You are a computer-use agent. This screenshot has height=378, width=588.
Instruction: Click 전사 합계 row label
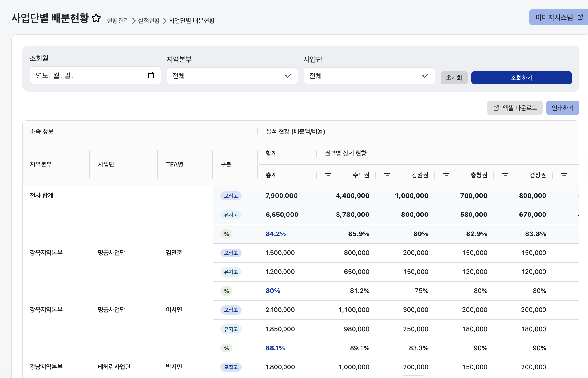pyautogui.click(x=41, y=196)
